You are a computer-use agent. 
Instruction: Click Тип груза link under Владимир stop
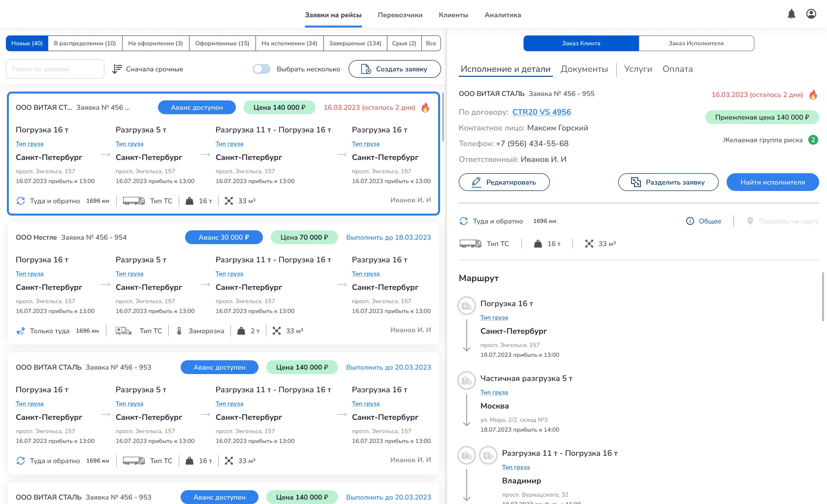click(516, 467)
